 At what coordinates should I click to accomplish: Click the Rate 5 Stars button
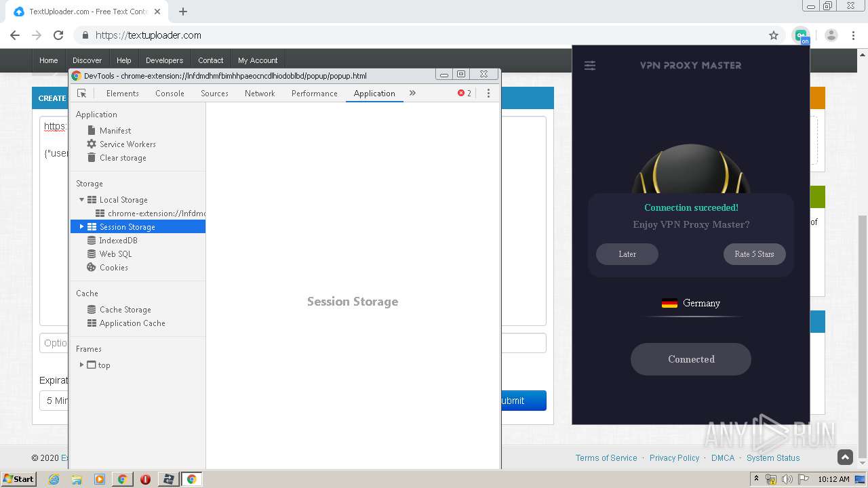(754, 254)
